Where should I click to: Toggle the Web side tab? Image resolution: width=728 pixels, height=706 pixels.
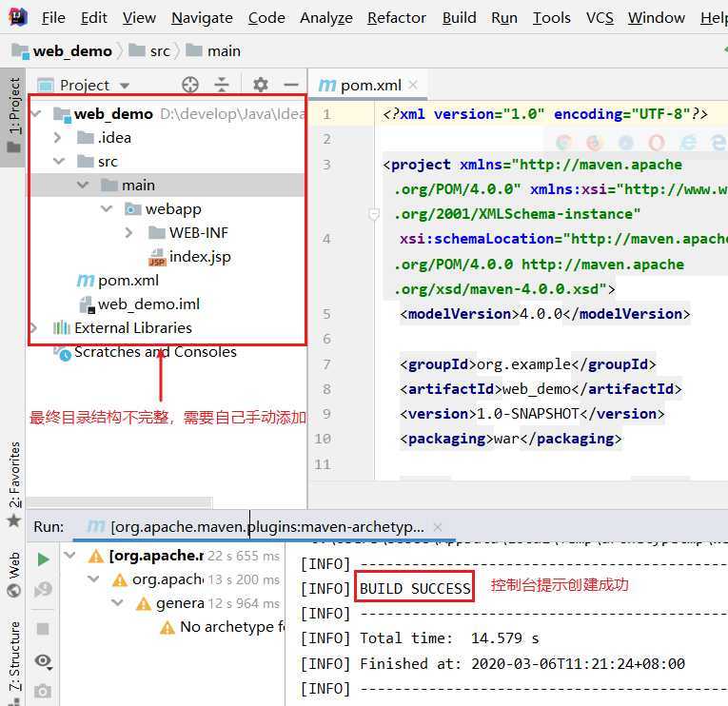point(14,574)
